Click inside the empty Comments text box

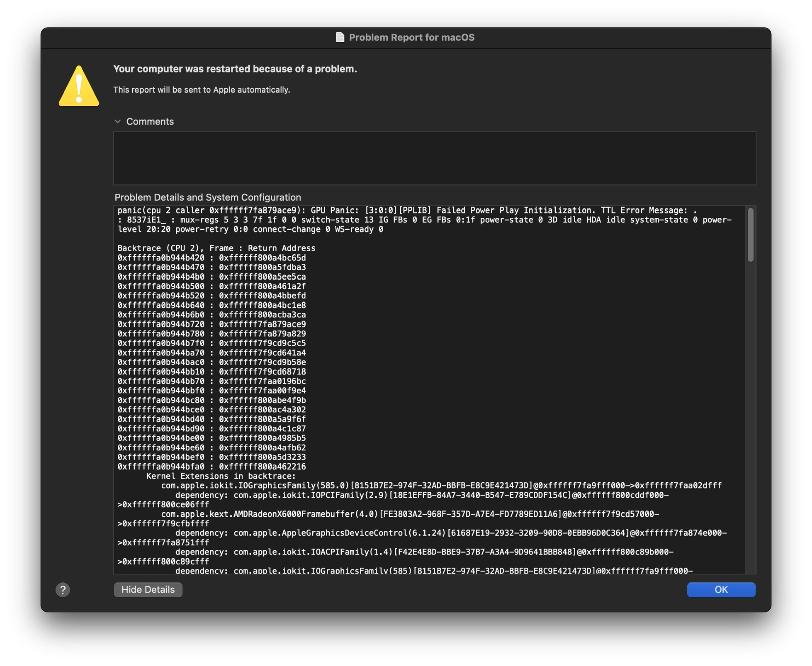(x=434, y=158)
